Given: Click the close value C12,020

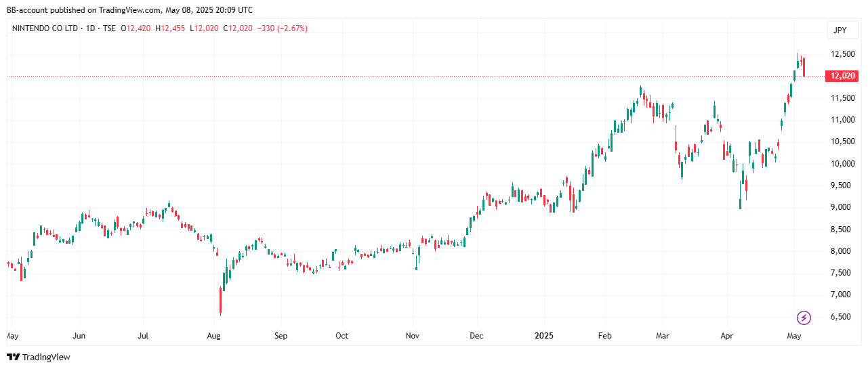Looking at the screenshot, I should tap(239, 28).
